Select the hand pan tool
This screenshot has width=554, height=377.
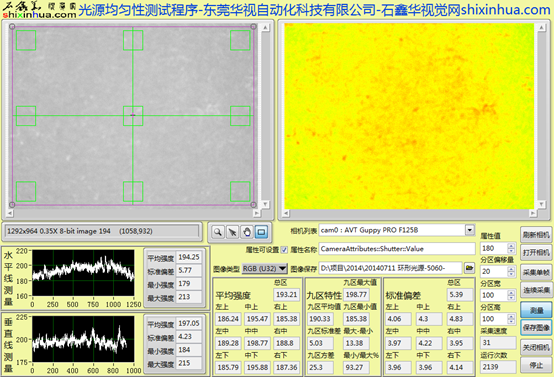click(247, 232)
